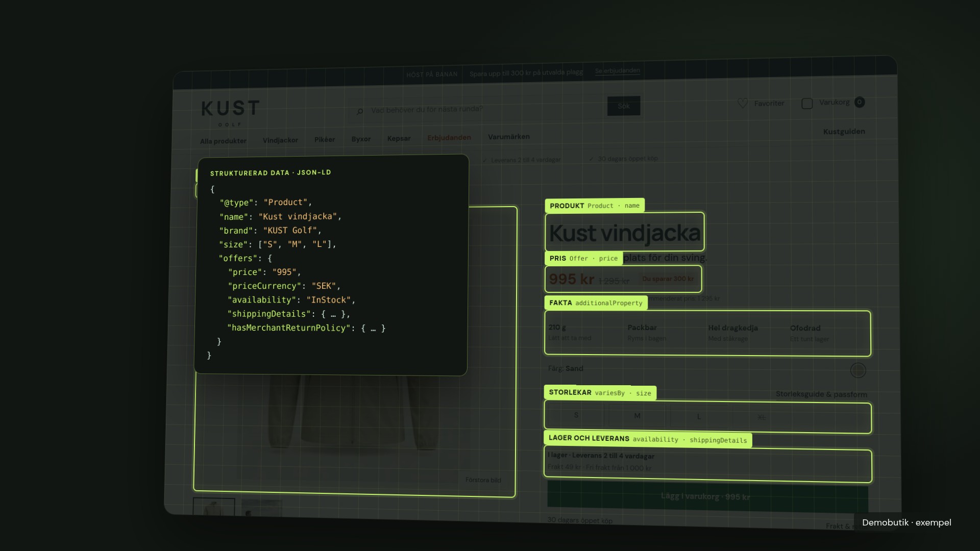Click the Kust vindjacka product title
The image size is (980, 551).
coord(624,233)
